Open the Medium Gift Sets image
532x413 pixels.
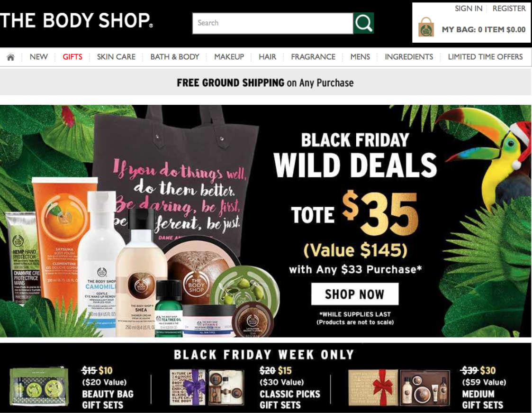tap(399, 387)
